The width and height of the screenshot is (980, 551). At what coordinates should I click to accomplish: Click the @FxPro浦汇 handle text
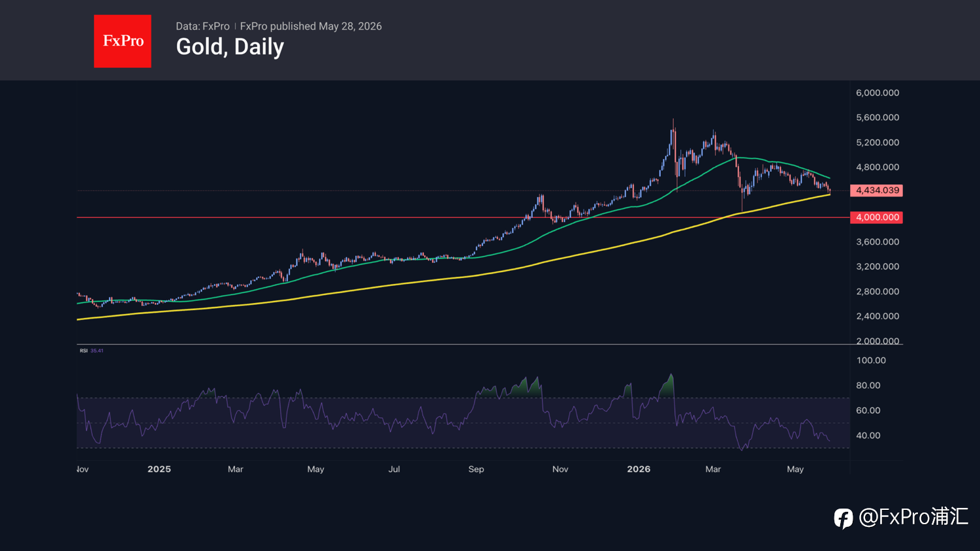[913, 517]
